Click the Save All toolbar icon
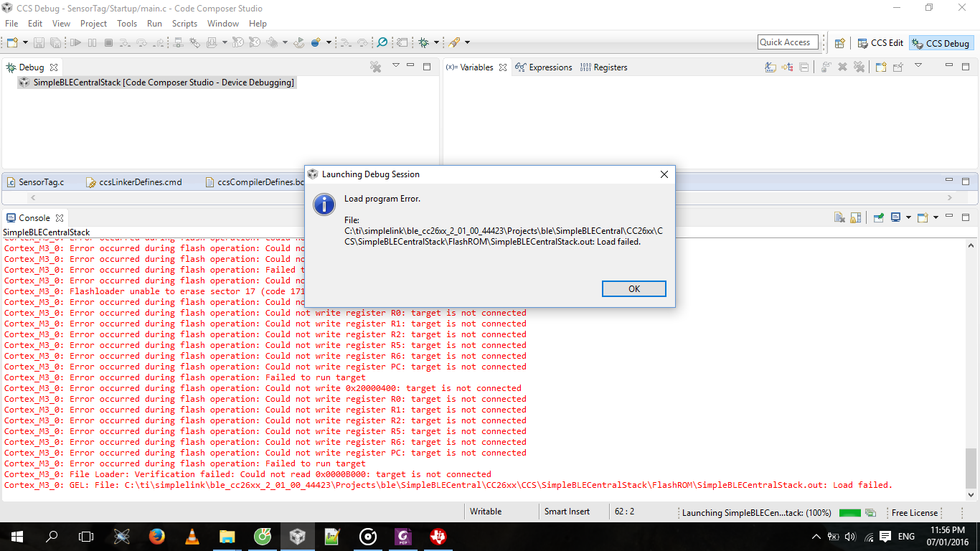Viewport: 980px width, 551px height. tap(55, 42)
